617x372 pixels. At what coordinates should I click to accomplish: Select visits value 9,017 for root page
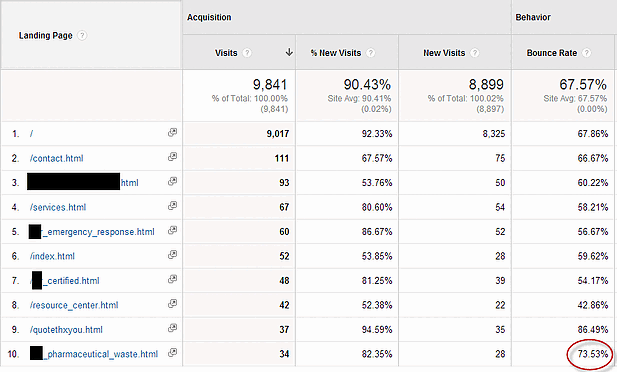pos(278,134)
